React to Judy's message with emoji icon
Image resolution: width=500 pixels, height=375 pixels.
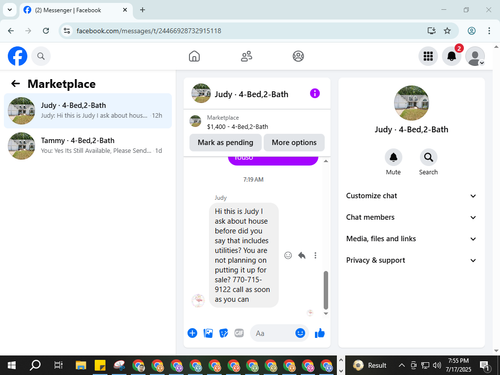[288, 255]
